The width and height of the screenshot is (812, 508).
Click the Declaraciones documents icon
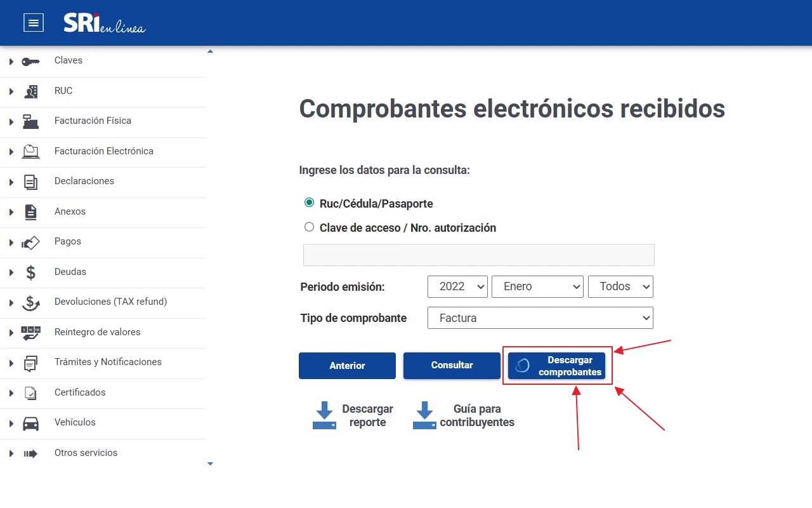point(30,182)
